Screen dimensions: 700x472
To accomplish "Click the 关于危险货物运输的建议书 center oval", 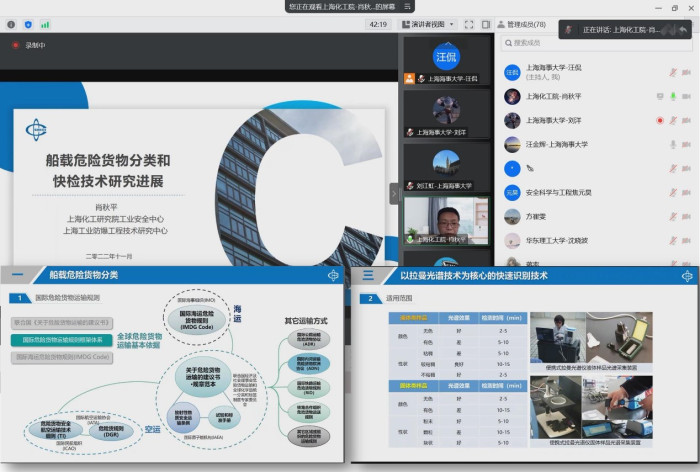I will coord(203,376).
